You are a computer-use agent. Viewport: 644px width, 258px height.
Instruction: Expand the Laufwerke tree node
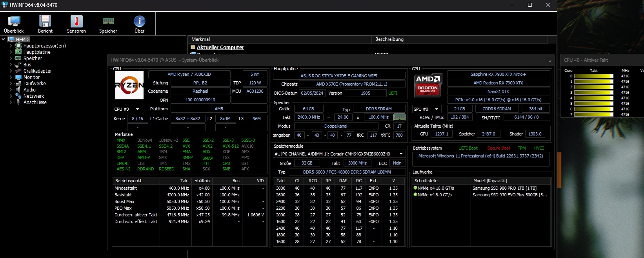click(x=11, y=84)
